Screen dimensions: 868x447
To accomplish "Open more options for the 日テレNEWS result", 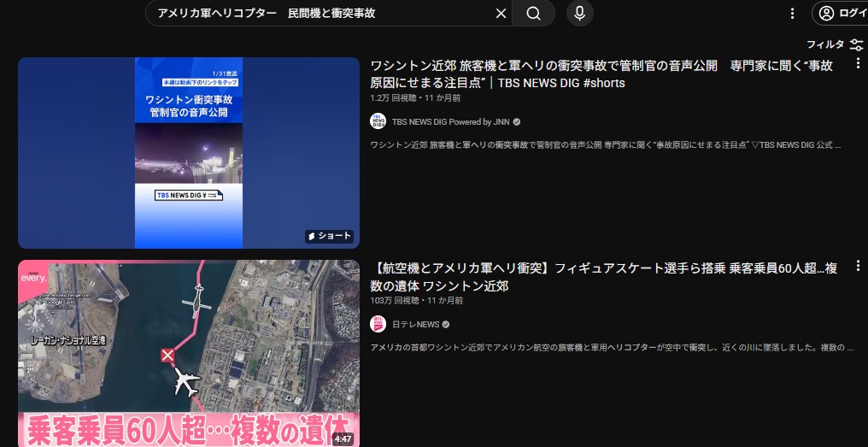I will pyautogui.click(x=858, y=266).
